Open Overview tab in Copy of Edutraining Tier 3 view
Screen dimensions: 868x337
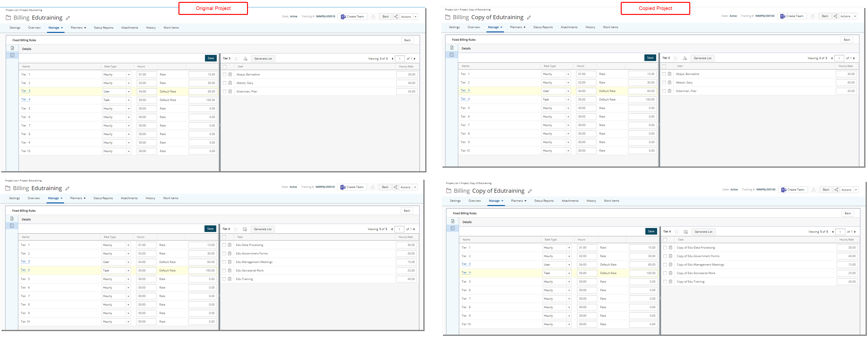[x=474, y=27]
